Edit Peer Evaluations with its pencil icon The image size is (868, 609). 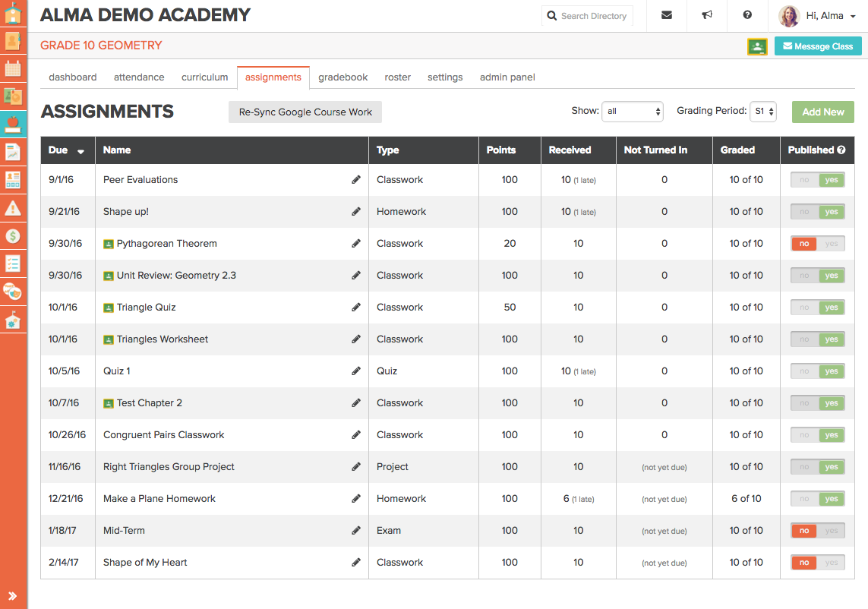(356, 180)
